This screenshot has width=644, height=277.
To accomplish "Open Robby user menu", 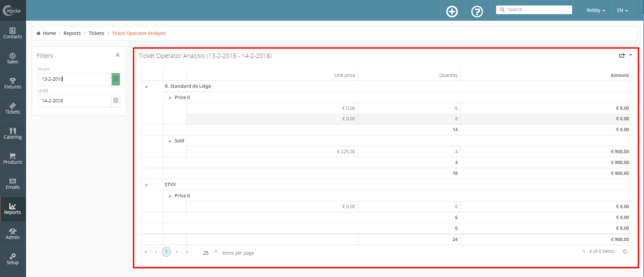I will pyautogui.click(x=596, y=10).
